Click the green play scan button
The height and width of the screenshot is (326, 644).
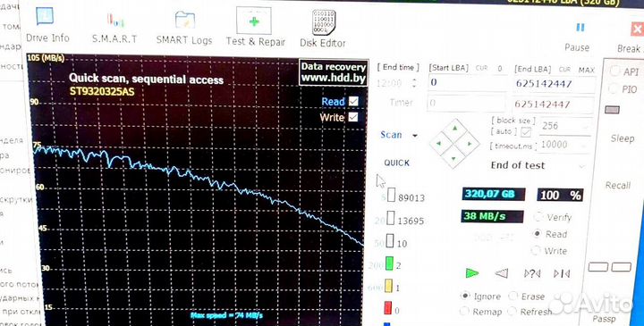pos(472,272)
